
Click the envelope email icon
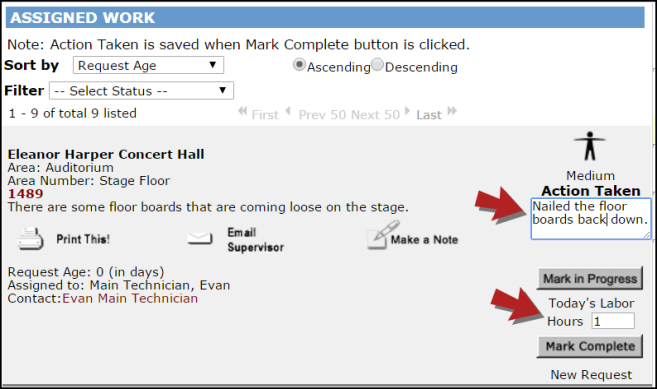pyautogui.click(x=200, y=238)
